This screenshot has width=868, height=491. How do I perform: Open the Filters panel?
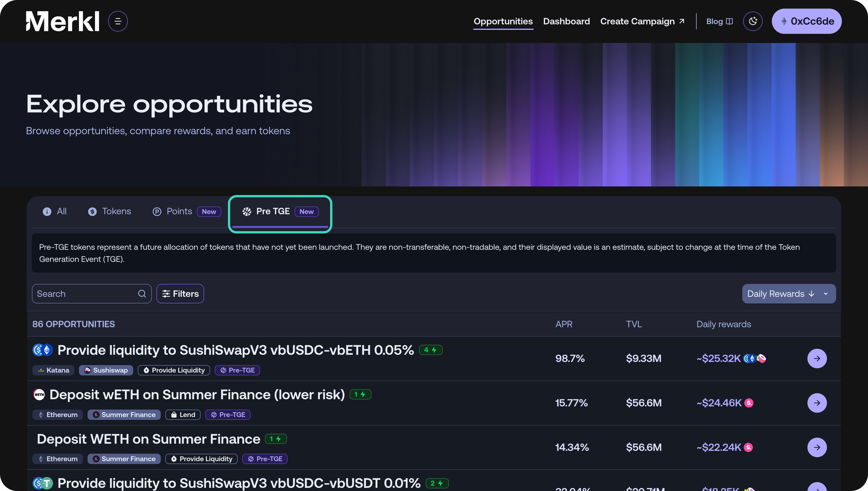pyautogui.click(x=180, y=294)
